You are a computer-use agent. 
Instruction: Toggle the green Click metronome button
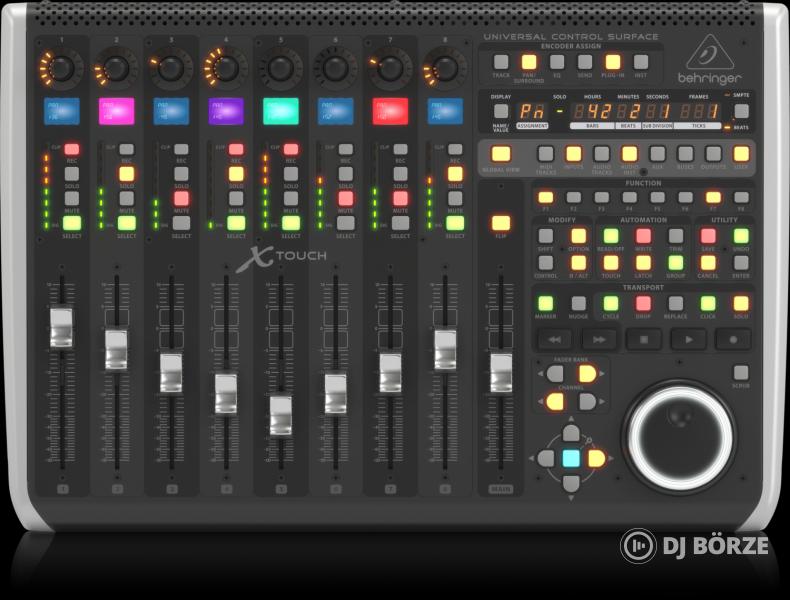point(708,303)
